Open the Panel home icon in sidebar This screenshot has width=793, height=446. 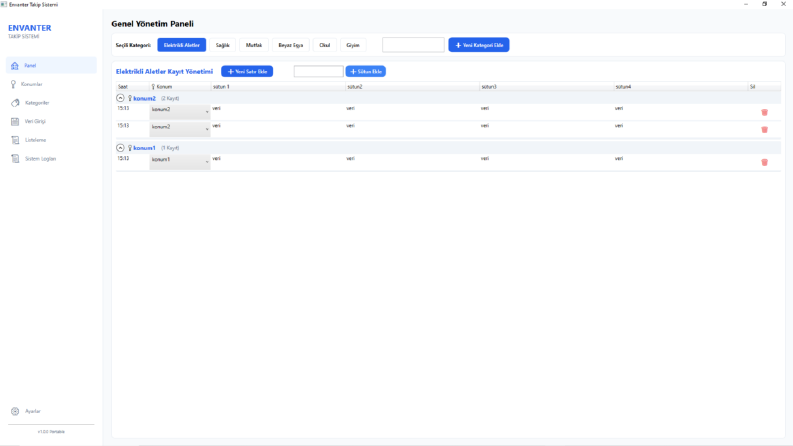click(15, 66)
